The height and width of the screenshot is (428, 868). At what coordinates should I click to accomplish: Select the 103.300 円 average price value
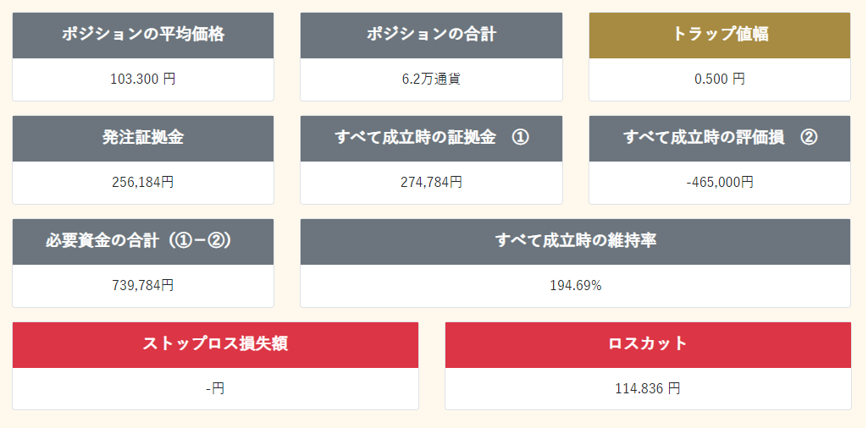[x=143, y=79]
